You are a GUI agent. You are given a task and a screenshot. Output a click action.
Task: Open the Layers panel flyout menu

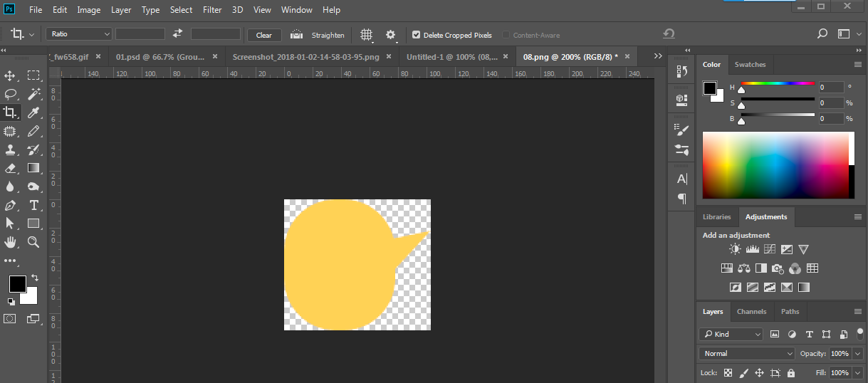click(x=858, y=311)
